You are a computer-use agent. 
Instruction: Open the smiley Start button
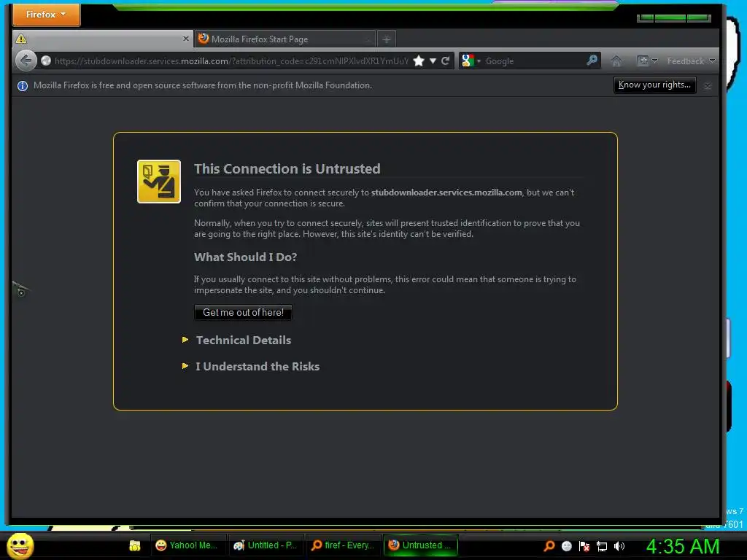20,545
